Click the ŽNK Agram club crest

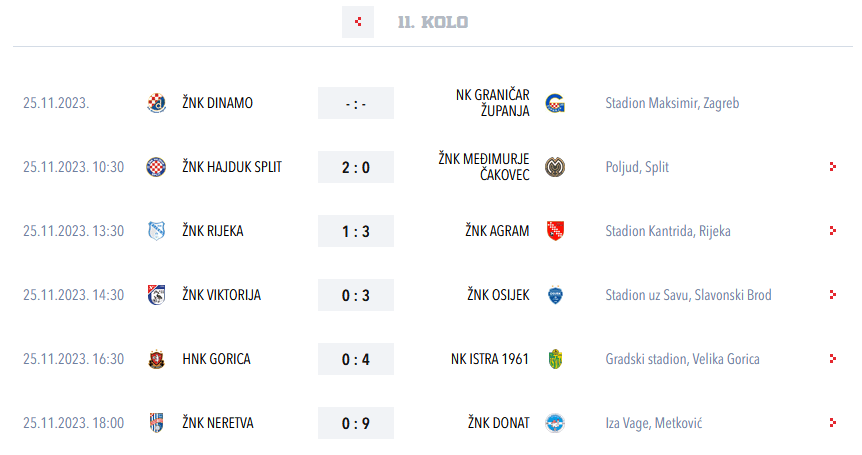click(555, 231)
